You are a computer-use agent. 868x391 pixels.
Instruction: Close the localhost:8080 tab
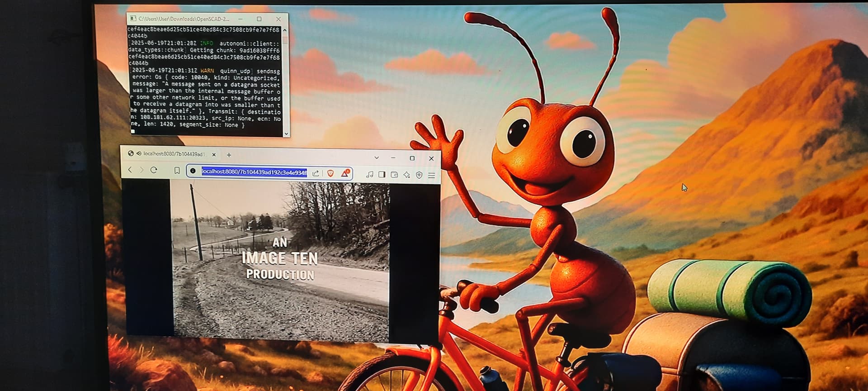point(214,154)
